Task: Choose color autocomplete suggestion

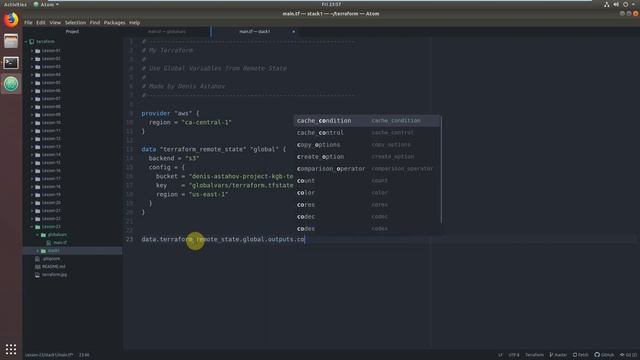Action: click(367, 193)
